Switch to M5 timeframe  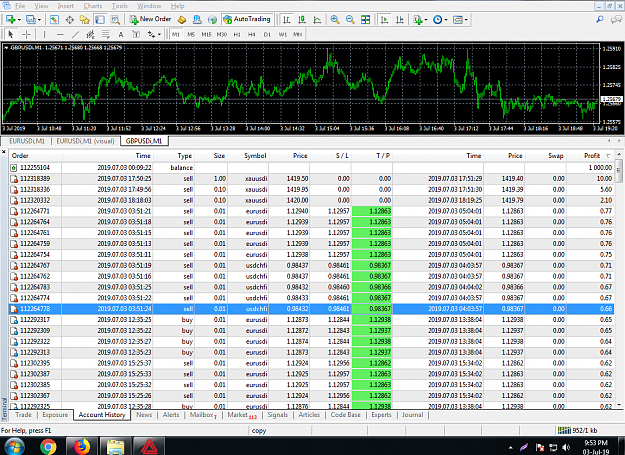click(191, 35)
